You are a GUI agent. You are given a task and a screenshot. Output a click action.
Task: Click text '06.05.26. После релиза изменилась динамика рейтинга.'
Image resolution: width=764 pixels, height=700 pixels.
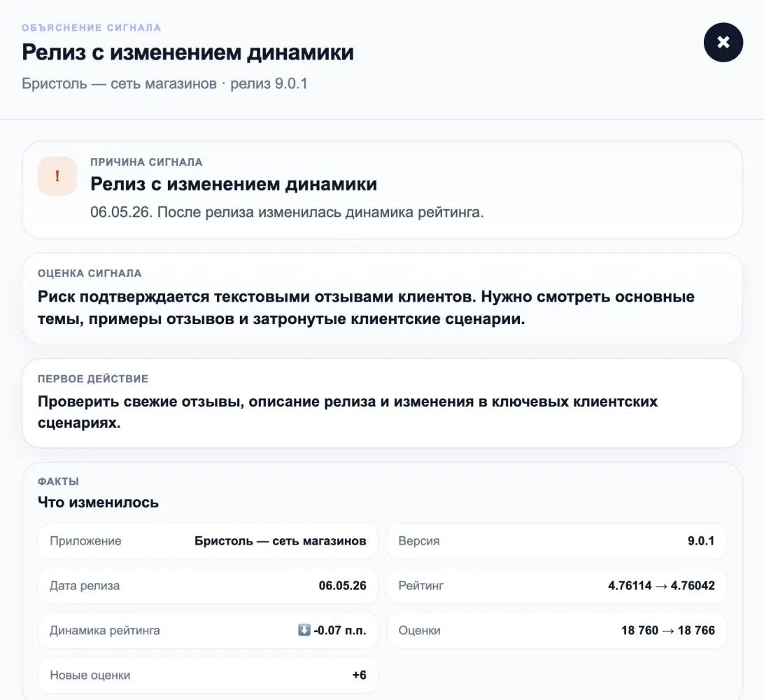(287, 212)
